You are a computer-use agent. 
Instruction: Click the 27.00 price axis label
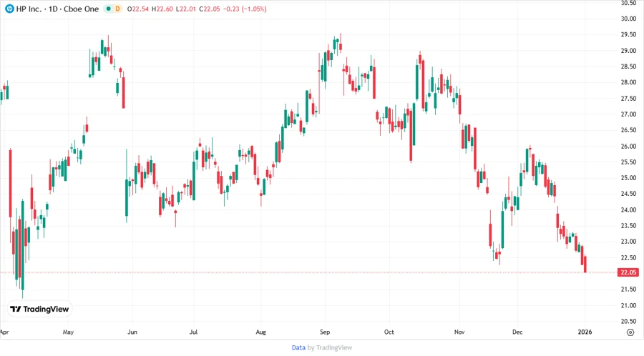pos(628,114)
